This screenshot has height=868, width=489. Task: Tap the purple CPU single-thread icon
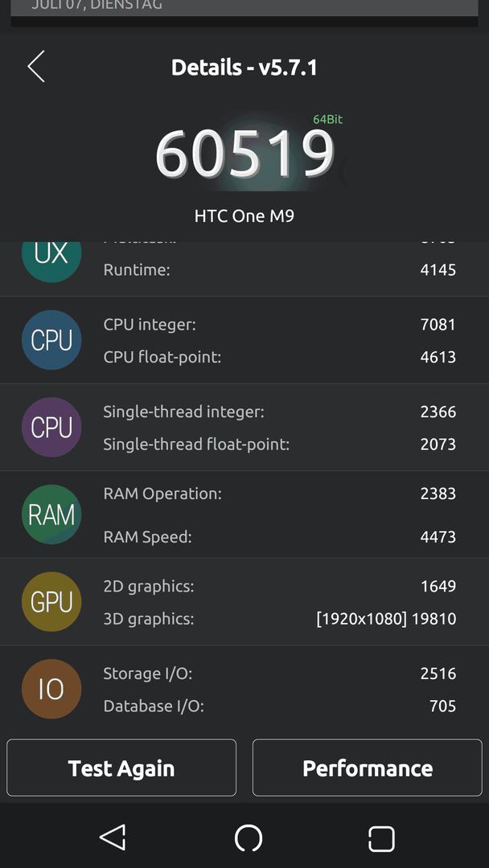click(x=51, y=428)
